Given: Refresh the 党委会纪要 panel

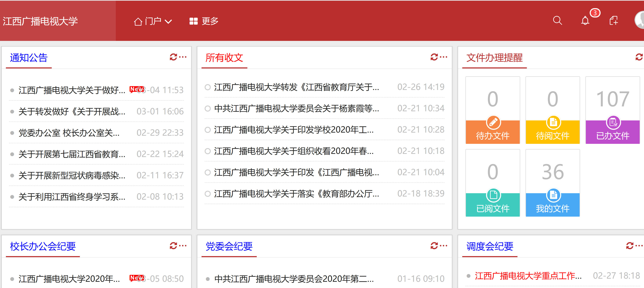Looking at the screenshot, I should tap(434, 246).
